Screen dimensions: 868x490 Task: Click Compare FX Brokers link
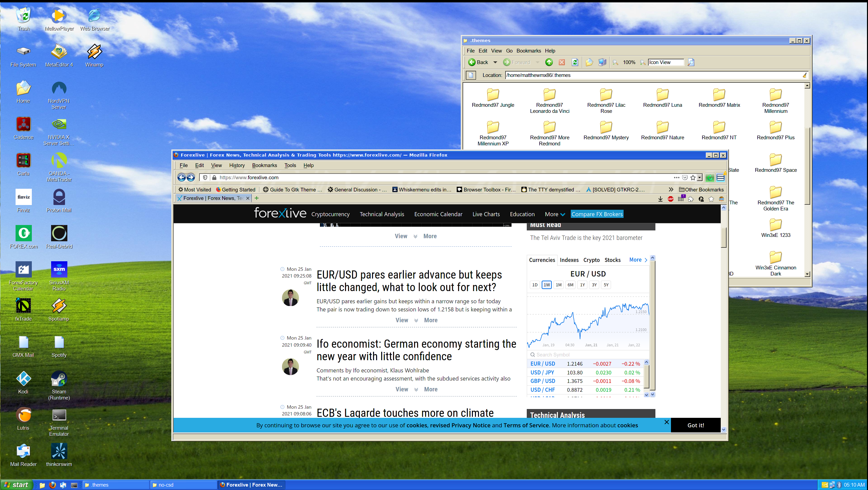click(x=597, y=214)
